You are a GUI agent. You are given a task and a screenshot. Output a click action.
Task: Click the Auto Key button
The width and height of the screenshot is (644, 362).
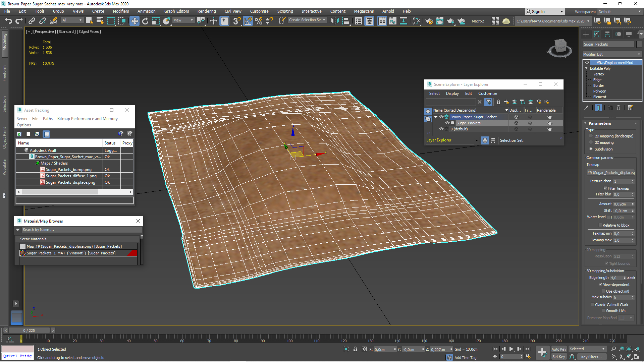coord(559,349)
